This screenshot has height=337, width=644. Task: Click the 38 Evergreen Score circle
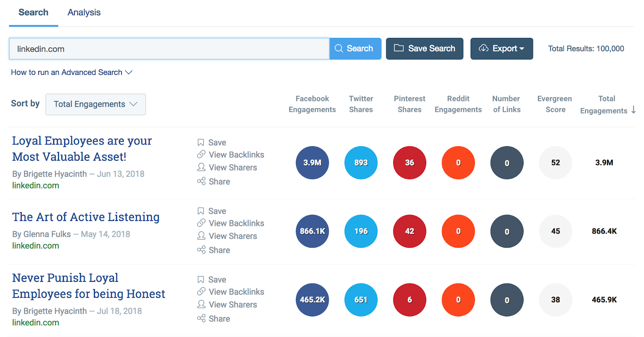point(555,300)
